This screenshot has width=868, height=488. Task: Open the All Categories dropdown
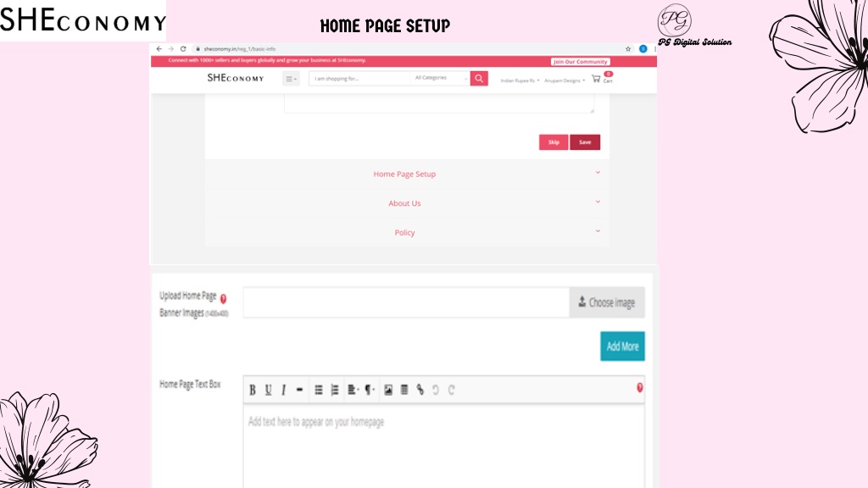tap(441, 78)
